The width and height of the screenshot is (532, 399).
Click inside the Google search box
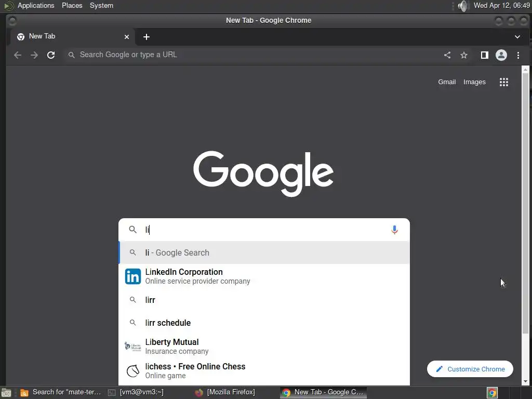[x=264, y=230]
